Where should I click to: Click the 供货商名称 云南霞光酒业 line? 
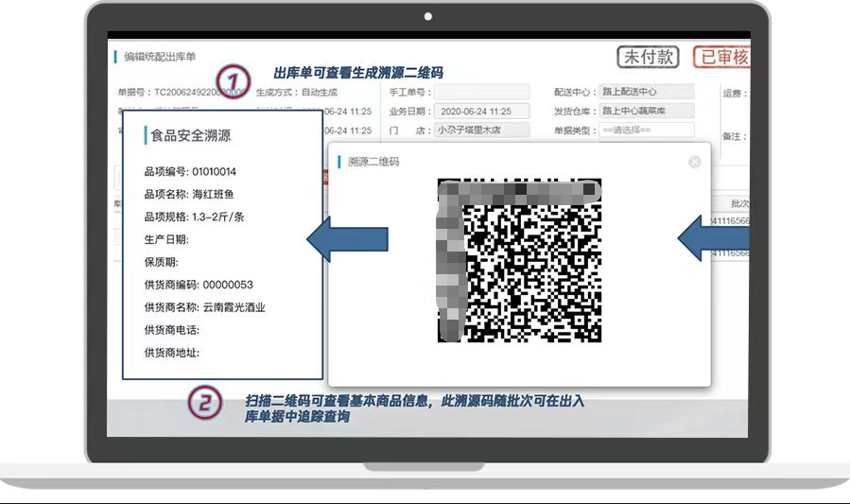point(204,307)
